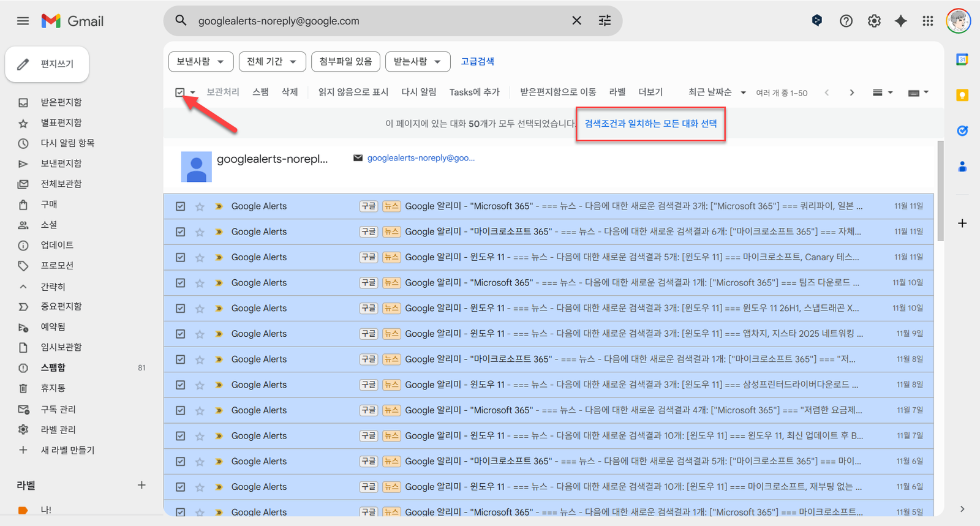Screen dimensions: 980x526
Task: Go to 스팸함 folder
Action: click(x=53, y=367)
